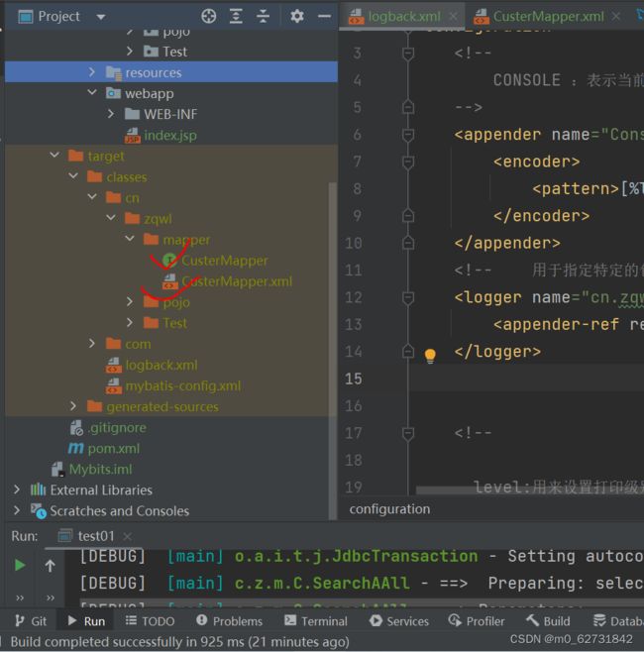Image resolution: width=644 pixels, height=652 pixels.
Task: Fold the appender element at line 6
Action: [x=408, y=135]
